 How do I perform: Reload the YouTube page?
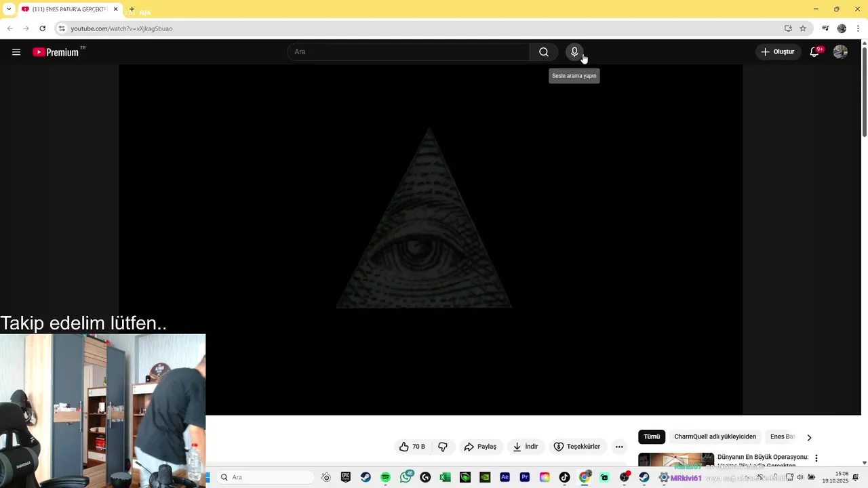point(43,28)
